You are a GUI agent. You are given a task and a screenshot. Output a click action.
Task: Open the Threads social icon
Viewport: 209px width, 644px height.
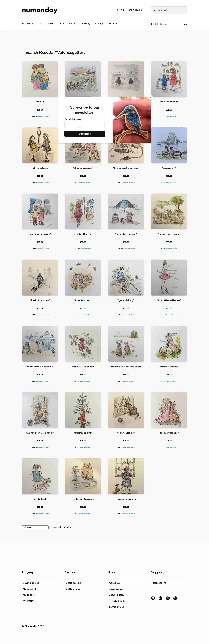[168, 598]
